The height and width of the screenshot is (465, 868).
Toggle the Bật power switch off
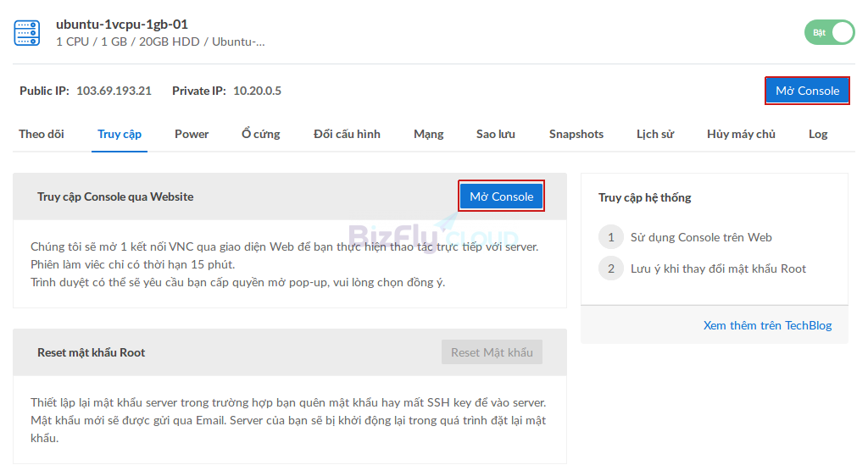point(829,33)
